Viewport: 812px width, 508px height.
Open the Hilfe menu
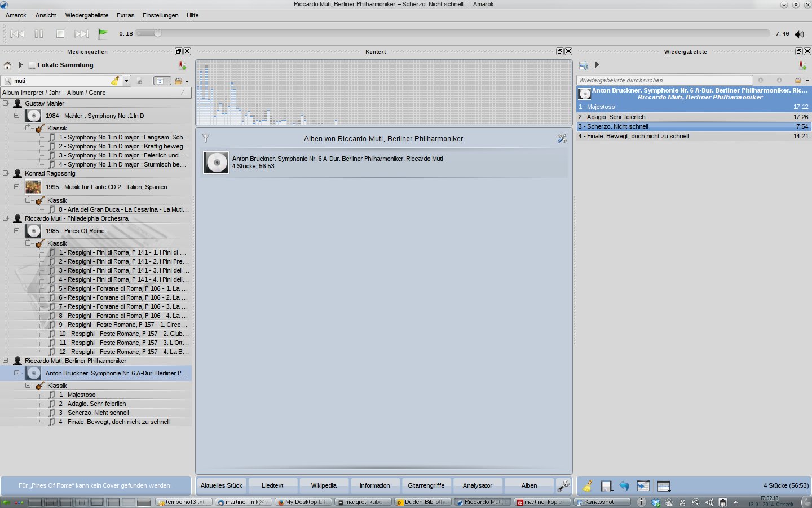click(192, 15)
